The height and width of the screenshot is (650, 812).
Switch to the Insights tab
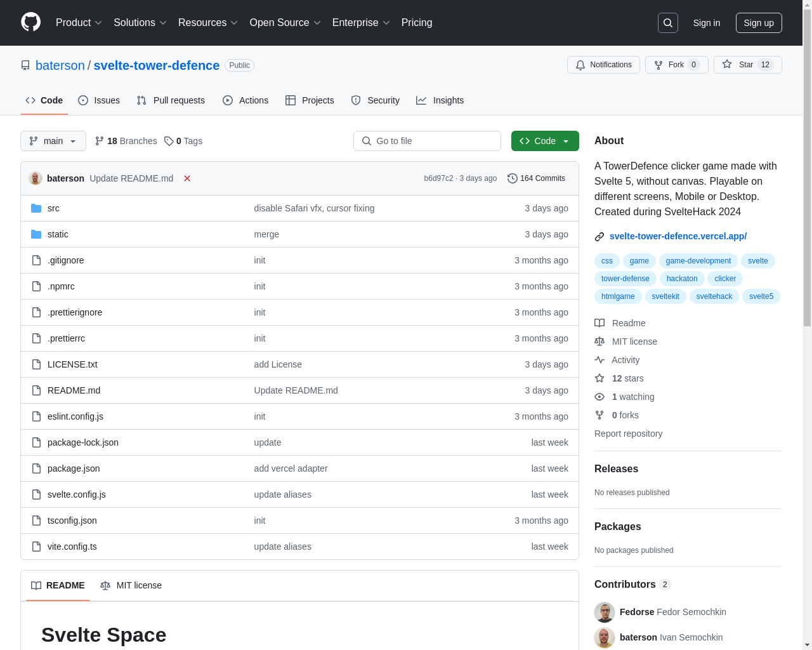point(440,100)
